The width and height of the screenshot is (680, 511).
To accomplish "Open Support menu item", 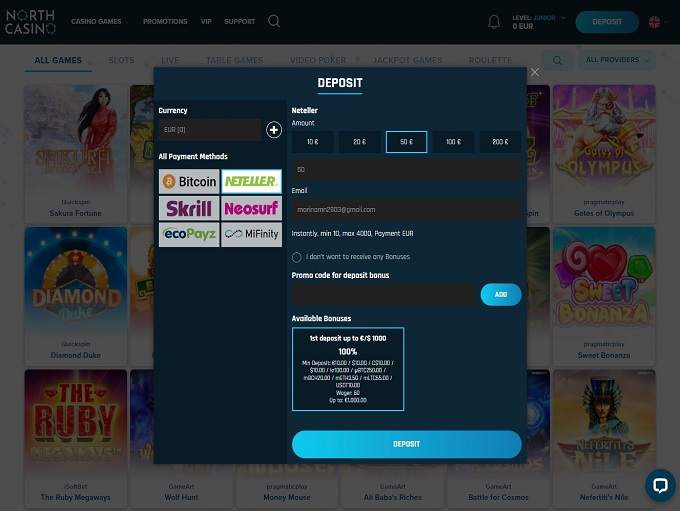I will 240,21.
